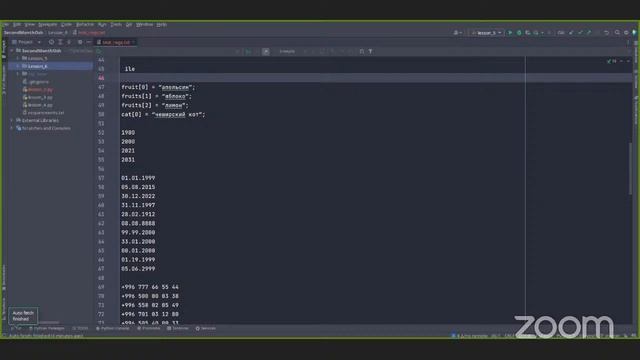Open the Search Everywhere magnifier icon

point(617,33)
